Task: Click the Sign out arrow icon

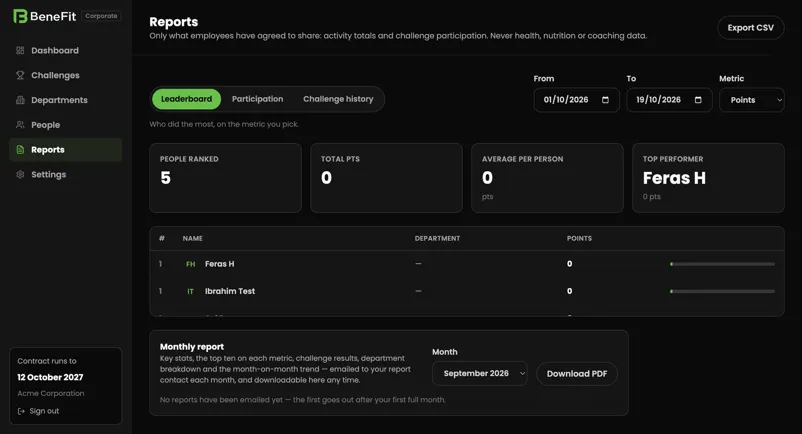Action: coord(21,411)
